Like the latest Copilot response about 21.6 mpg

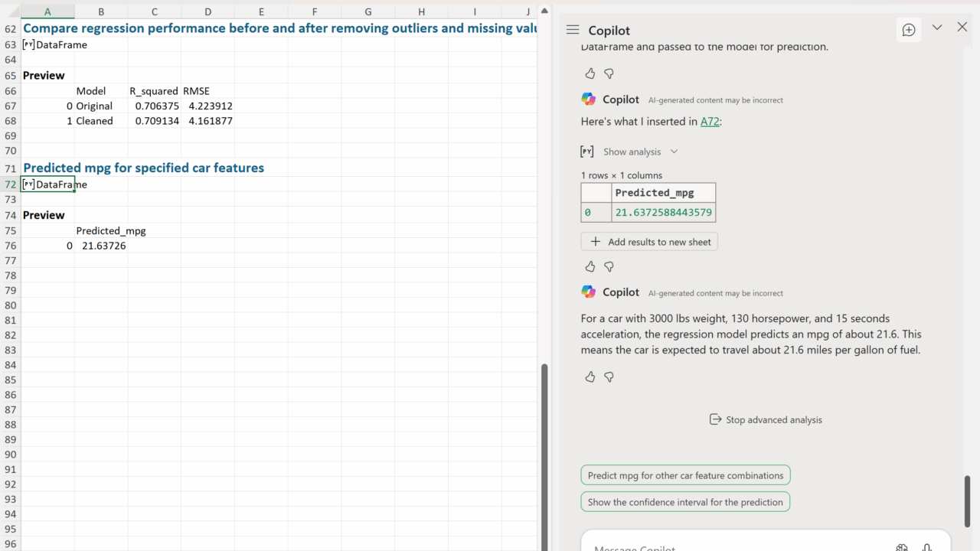590,377
